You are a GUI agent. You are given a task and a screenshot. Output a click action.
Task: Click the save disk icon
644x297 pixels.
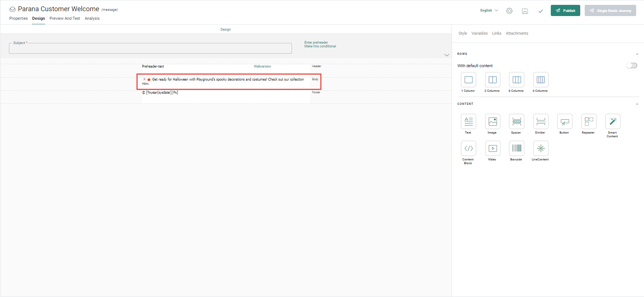click(525, 11)
